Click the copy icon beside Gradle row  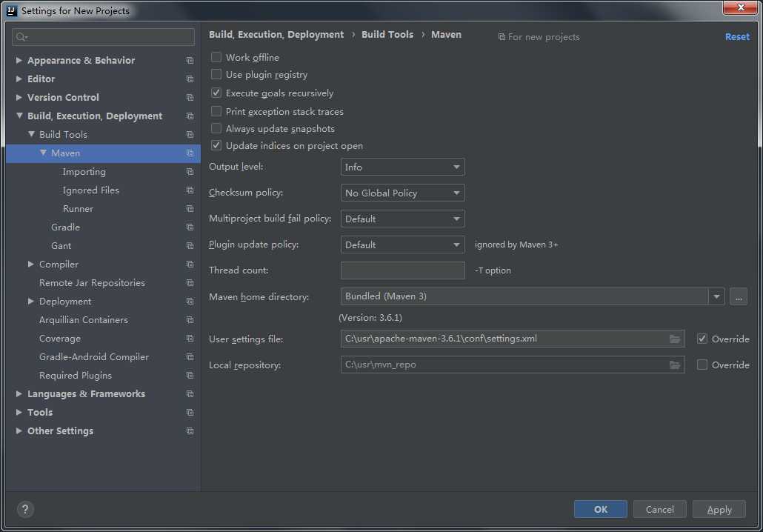pos(190,227)
